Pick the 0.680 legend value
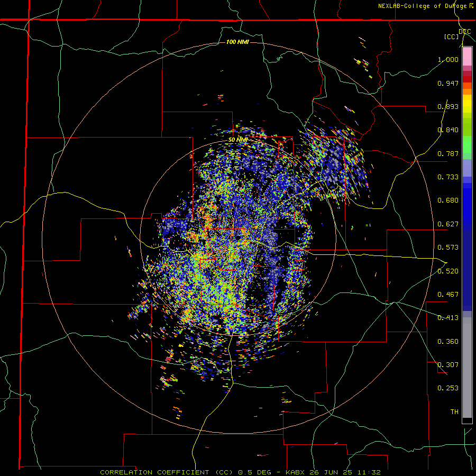 click(448, 200)
